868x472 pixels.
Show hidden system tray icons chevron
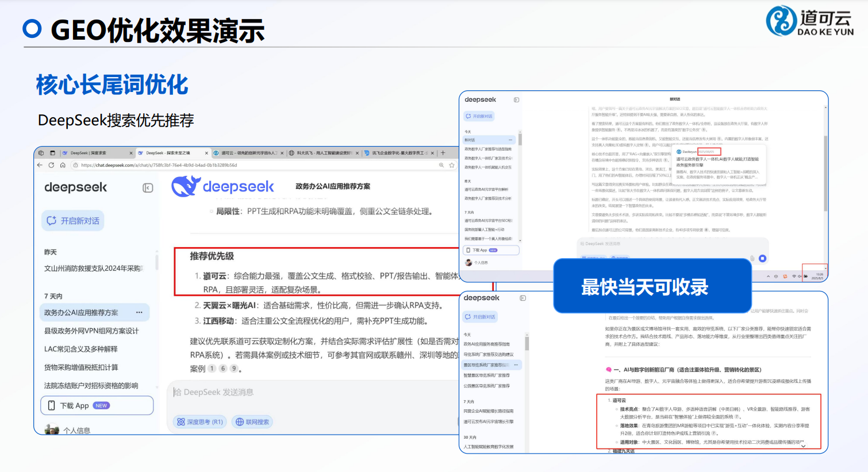click(768, 277)
